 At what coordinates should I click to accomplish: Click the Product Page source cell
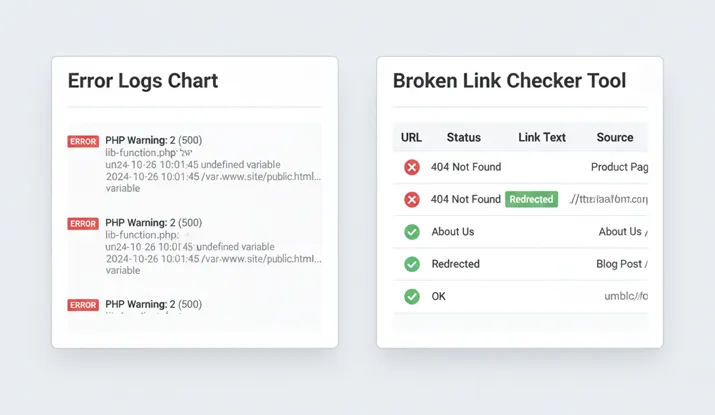(619, 167)
